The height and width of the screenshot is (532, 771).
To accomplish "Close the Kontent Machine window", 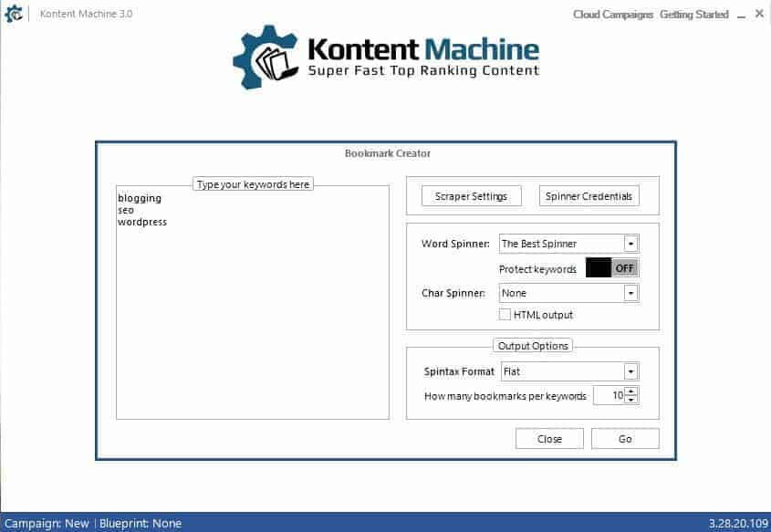I will (x=759, y=14).
